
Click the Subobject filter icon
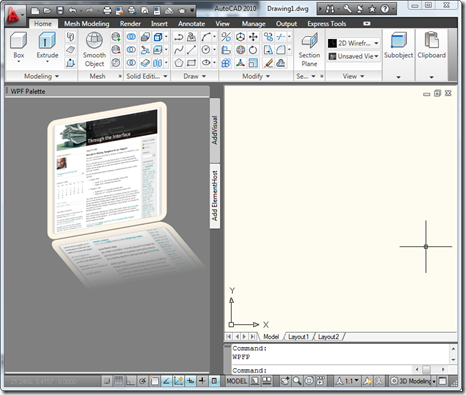point(398,46)
